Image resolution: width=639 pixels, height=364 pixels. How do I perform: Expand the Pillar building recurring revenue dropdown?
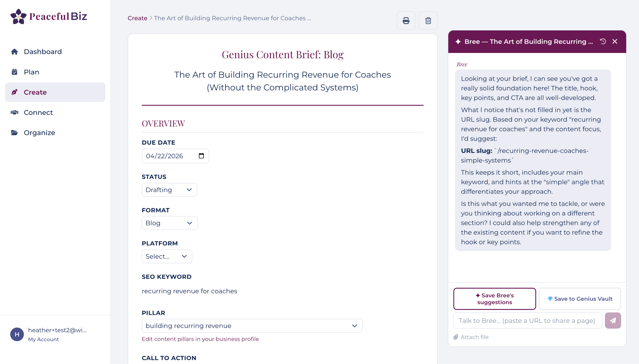click(252, 326)
